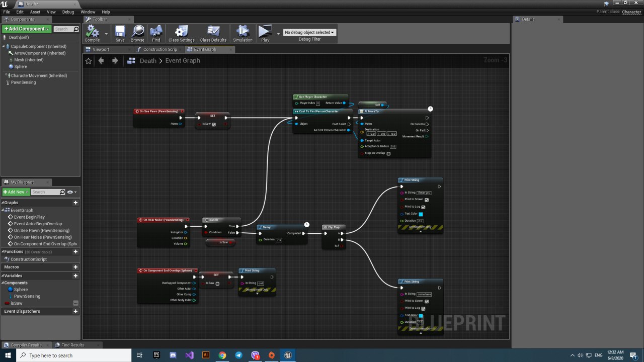This screenshot has height=362, width=644.
Task: Select CapsuleComponent (Inherited)
Action: coord(39,46)
